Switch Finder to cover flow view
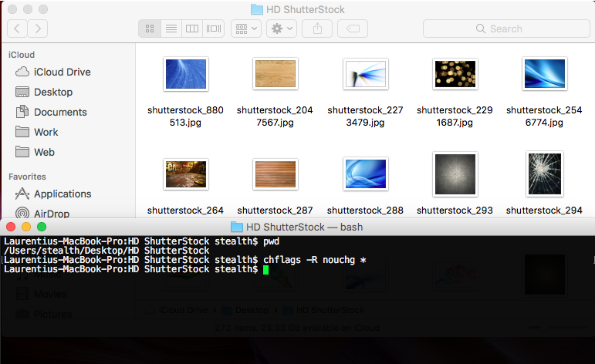Screen dimensions: 595x364 point(214,29)
